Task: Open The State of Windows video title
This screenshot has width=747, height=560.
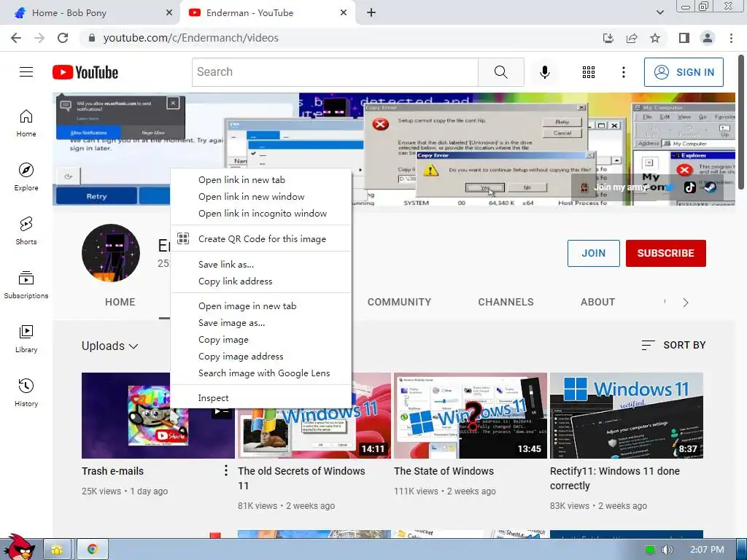Action: tap(444, 471)
